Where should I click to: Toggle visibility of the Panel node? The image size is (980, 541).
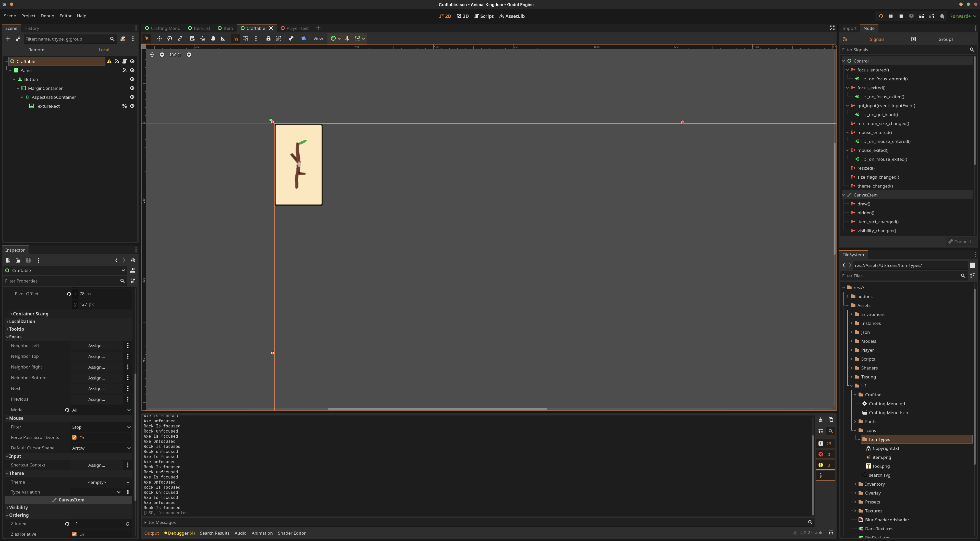tap(132, 70)
